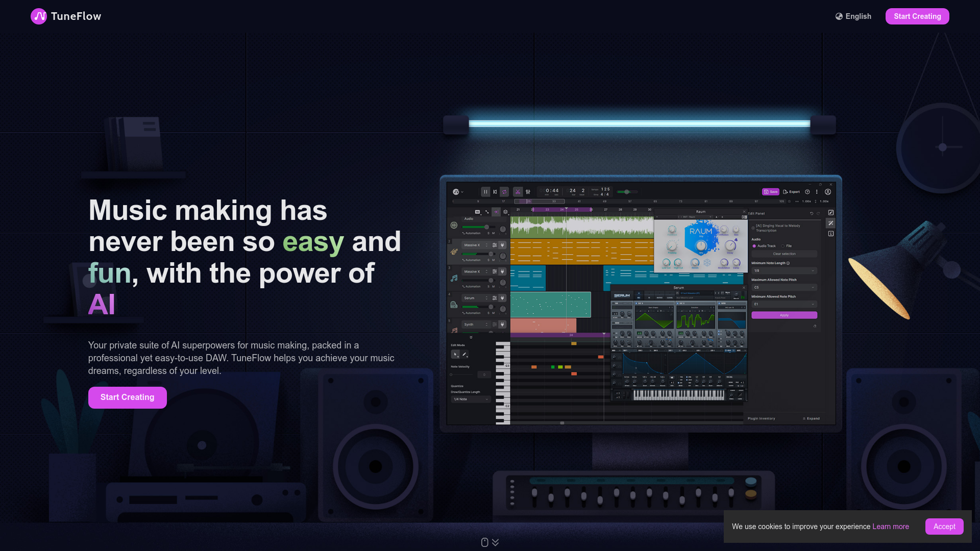Click the Save button in the DAW
980x551 pixels.
click(x=770, y=192)
